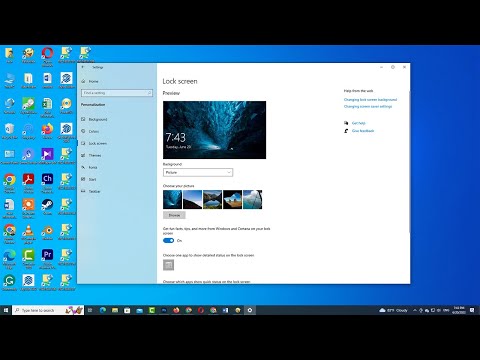The image size is (480, 360).
Task: Open Taskbar personalization page
Action: [x=95, y=191]
